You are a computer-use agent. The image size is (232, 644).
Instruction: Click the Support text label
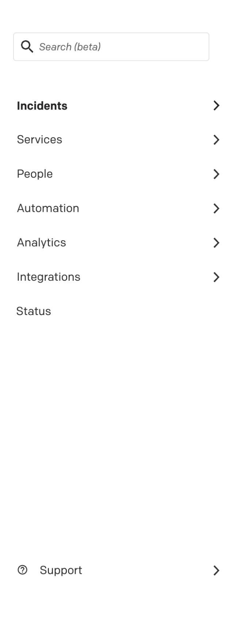(61, 570)
